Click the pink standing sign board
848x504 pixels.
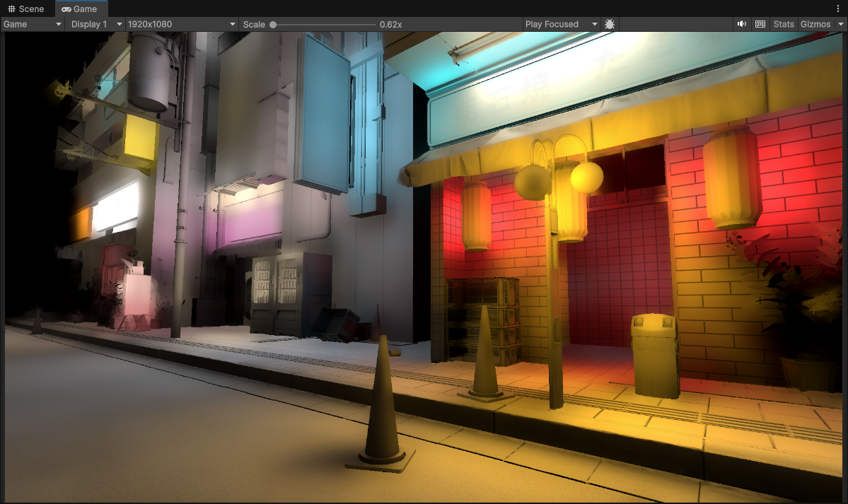tap(137, 293)
